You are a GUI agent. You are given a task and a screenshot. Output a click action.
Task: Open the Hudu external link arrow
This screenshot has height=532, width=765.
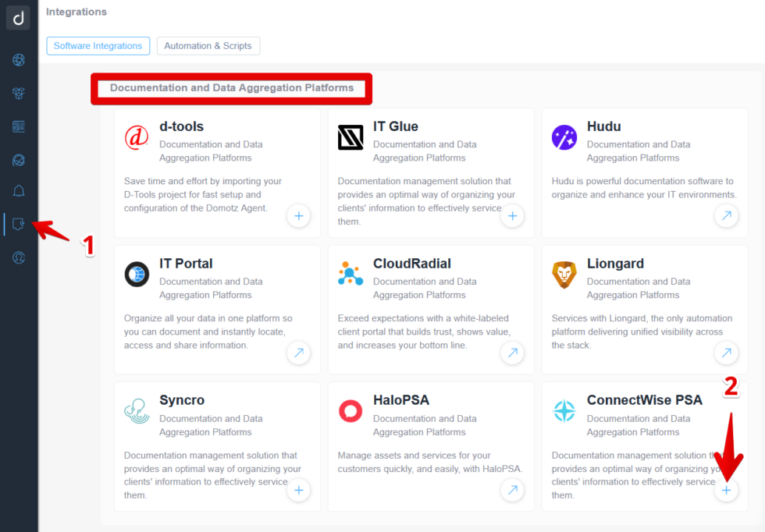click(x=726, y=216)
